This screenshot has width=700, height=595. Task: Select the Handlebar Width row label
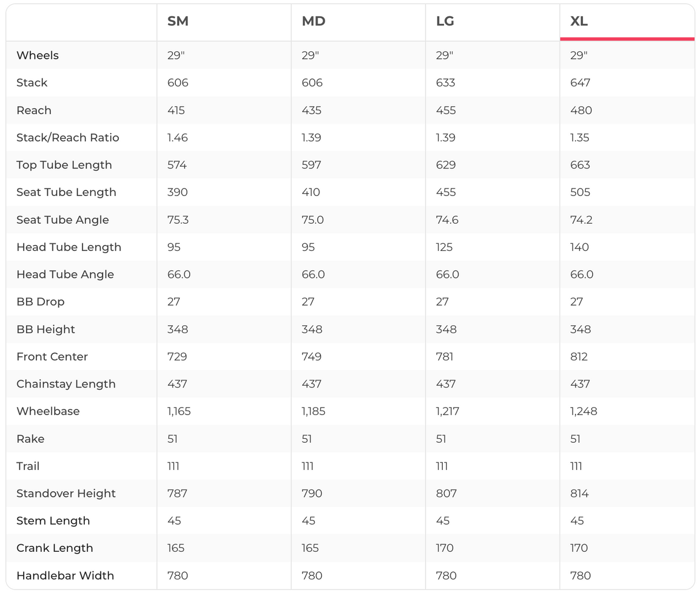click(x=65, y=575)
